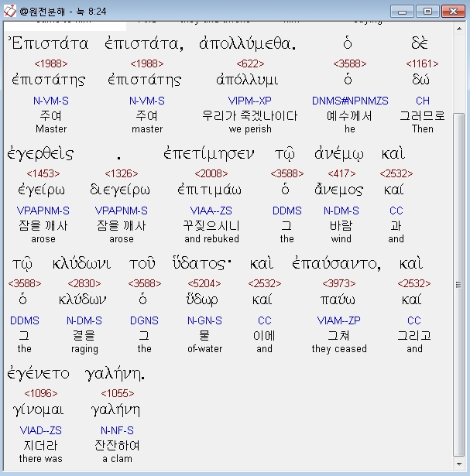
Task: Click Strong's number <622>
Action: tap(250, 63)
